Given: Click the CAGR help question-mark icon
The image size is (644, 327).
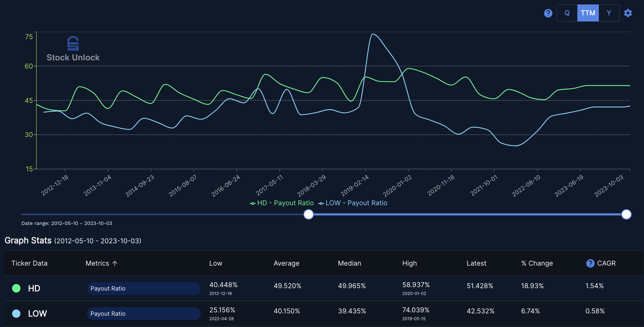Looking at the screenshot, I should point(590,263).
